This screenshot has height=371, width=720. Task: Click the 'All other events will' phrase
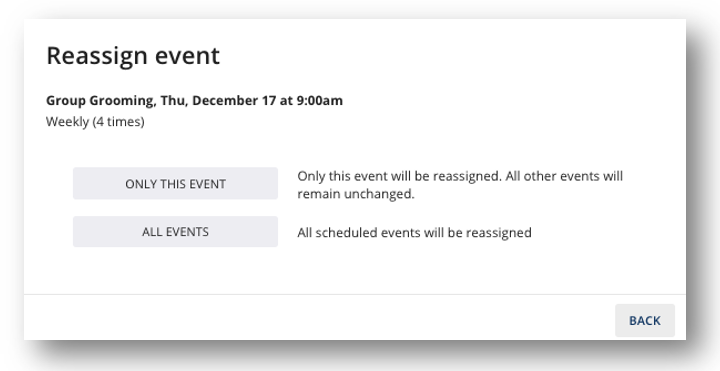(564, 176)
